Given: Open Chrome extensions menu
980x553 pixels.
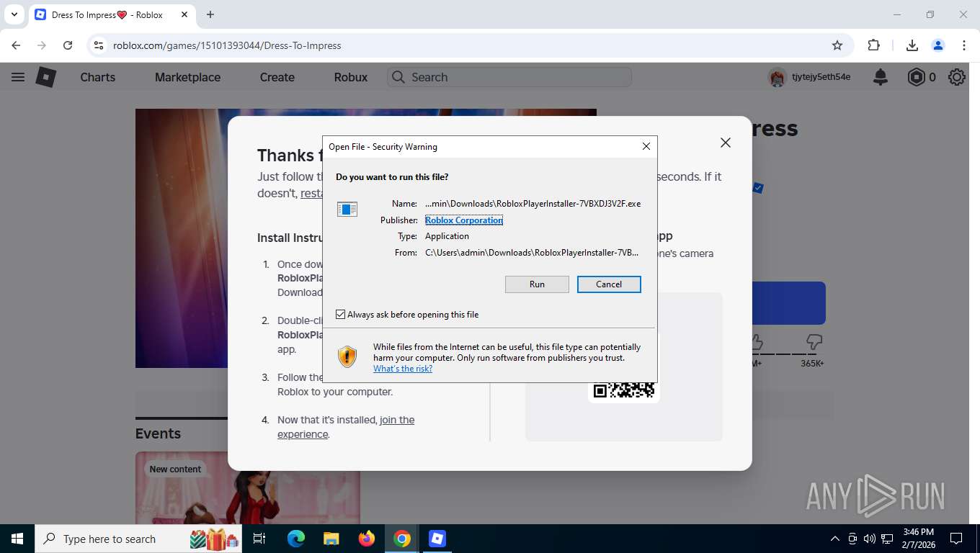Looking at the screenshot, I should 874,45.
